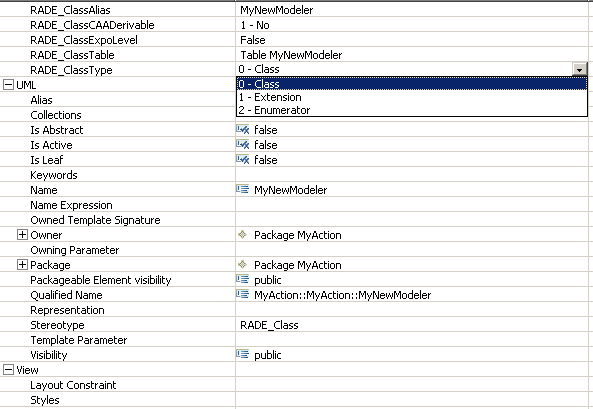Click the boolean icon beside Is Active

(x=243, y=145)
